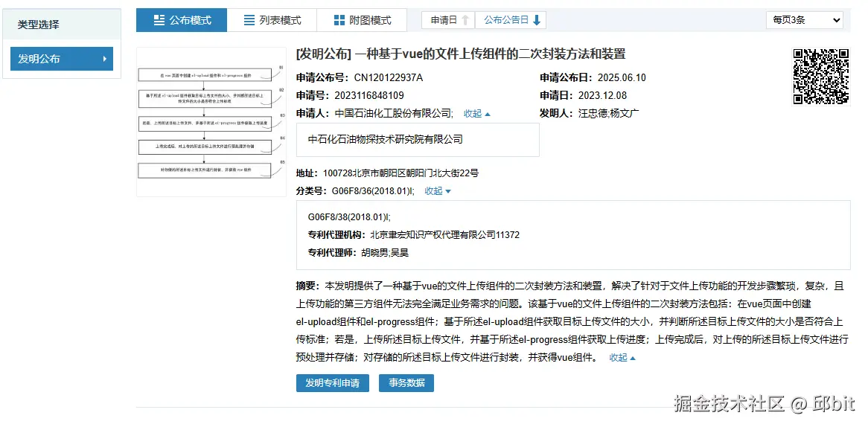Collapse the 摘要 abstract text
Screen dimensions: 868x427
622,358
